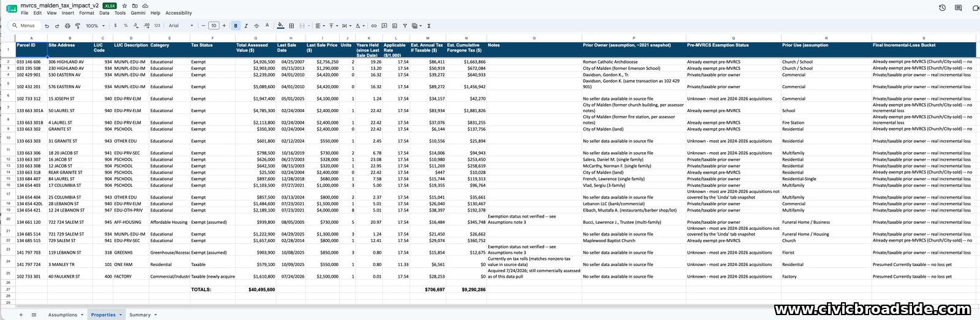Open the Edit menu
The width and height of the screenshot is (980, 320).
click(x=38, y=13)
